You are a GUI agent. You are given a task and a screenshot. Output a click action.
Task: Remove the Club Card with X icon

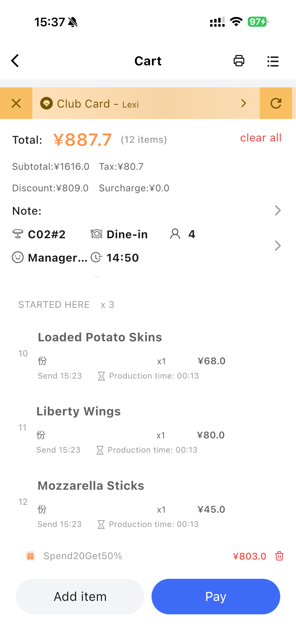(x=16, y=103)
